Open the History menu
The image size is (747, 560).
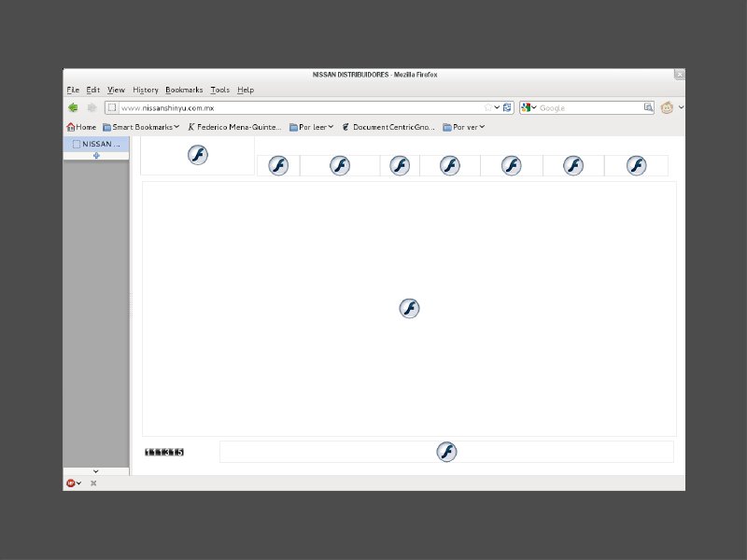(x=145, y=90)
